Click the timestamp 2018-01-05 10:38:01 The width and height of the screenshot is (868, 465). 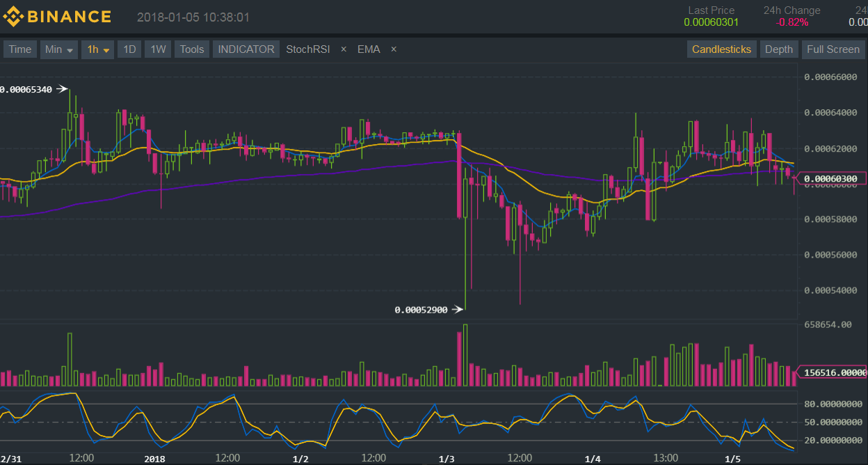[193, 17]
